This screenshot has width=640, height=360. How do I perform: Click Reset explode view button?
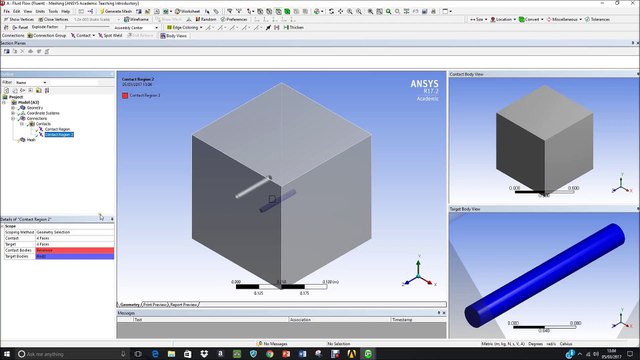(20, 27)
